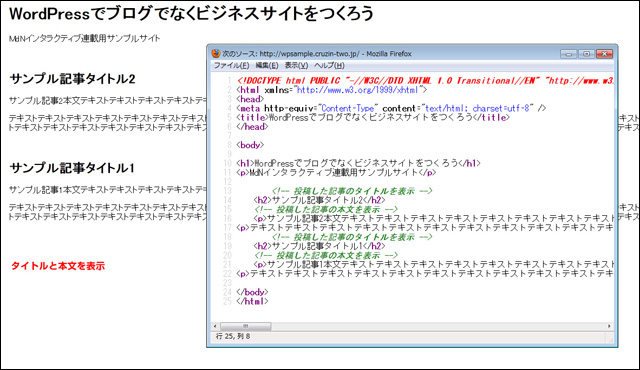Click the horizontal scrollbar thumb
Viewport: 640px width, 370px height.
pos(245,326)
